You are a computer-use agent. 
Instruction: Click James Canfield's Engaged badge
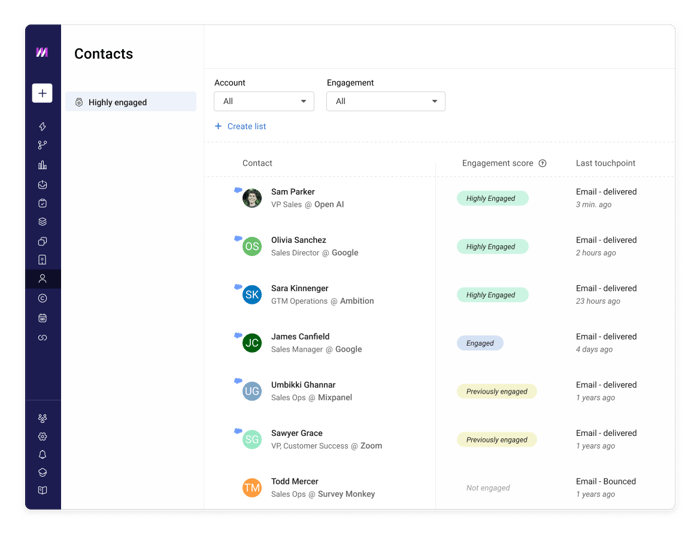point(480,343)
